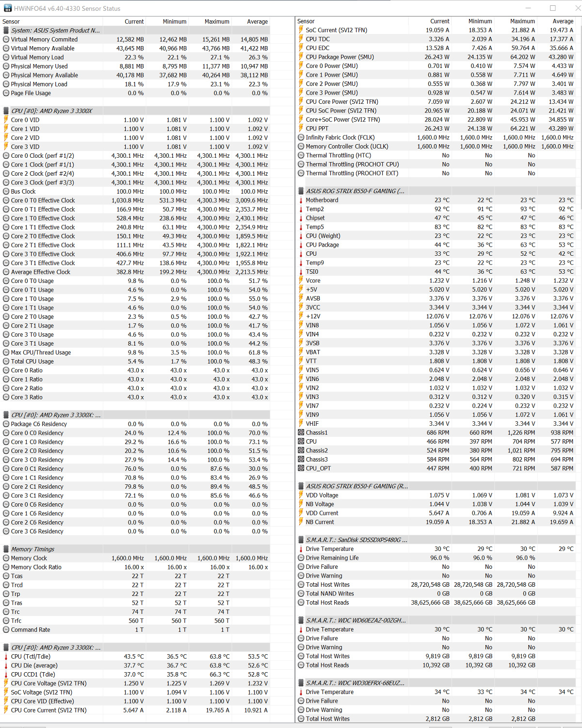Click the circle icon beside Virtual Memory Commited
Screen dimensions: 582x728
(6, 39)
